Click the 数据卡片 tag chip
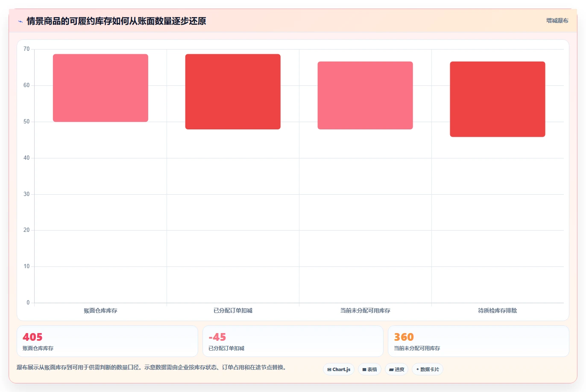The width and height of the screenshot is (586, 392). [428, 369]
